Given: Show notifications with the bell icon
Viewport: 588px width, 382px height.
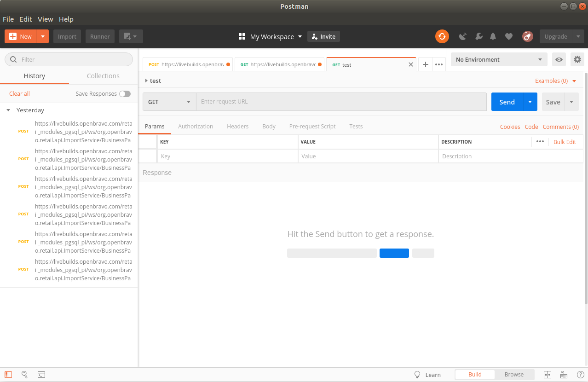Looking at the screenshot, I should click(493, 36).
